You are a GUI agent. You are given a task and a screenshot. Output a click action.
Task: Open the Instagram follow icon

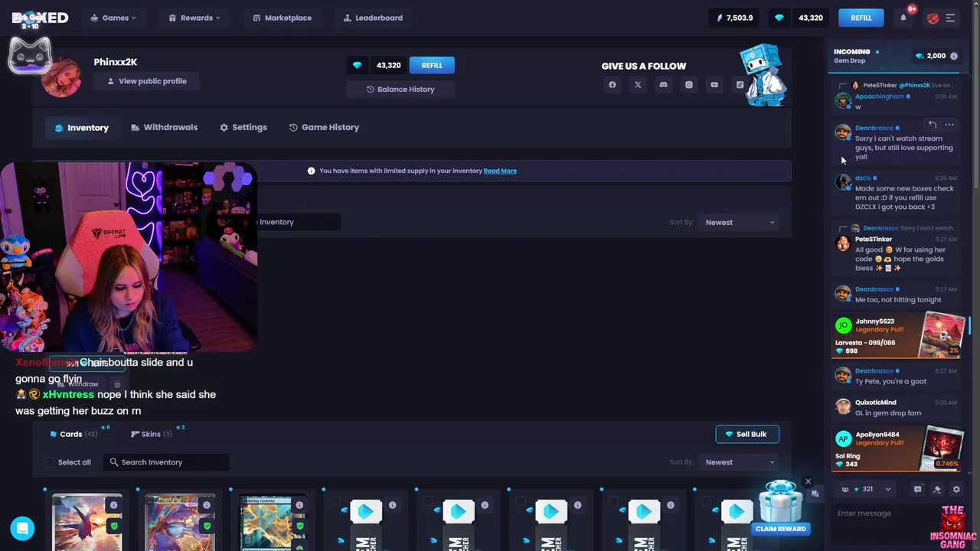point(689,85)
